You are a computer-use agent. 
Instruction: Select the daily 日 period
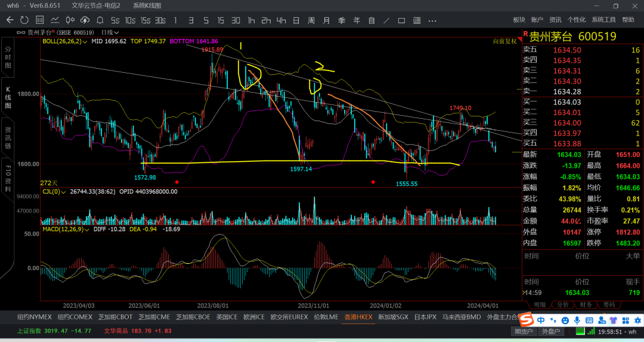click(x=296, y=20)
